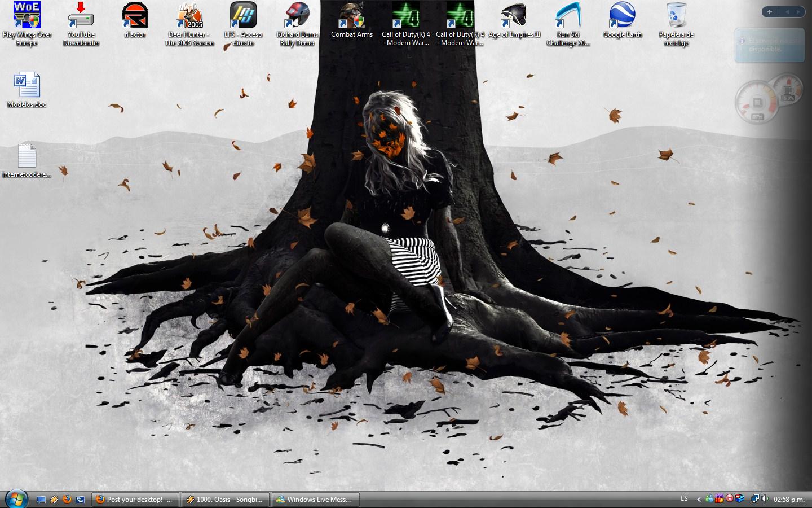Click the CPU meter large dial gadget
This screenshot has width=812, height=508.
coord(756,102)
